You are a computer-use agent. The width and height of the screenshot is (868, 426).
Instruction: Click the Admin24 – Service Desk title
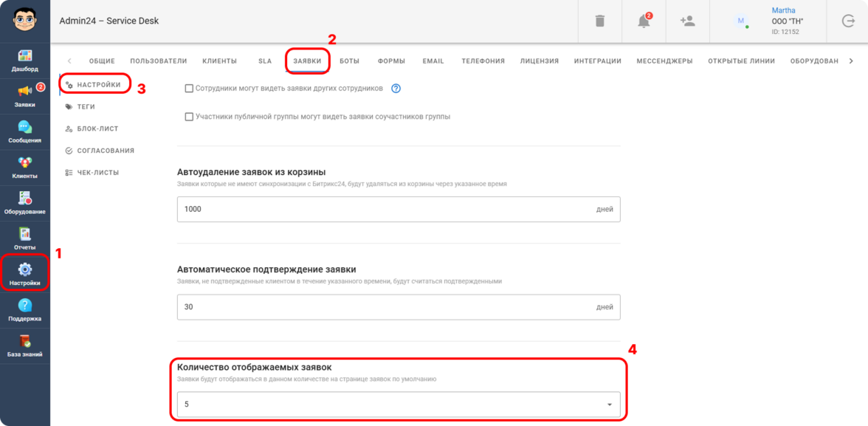coord(109,21)
